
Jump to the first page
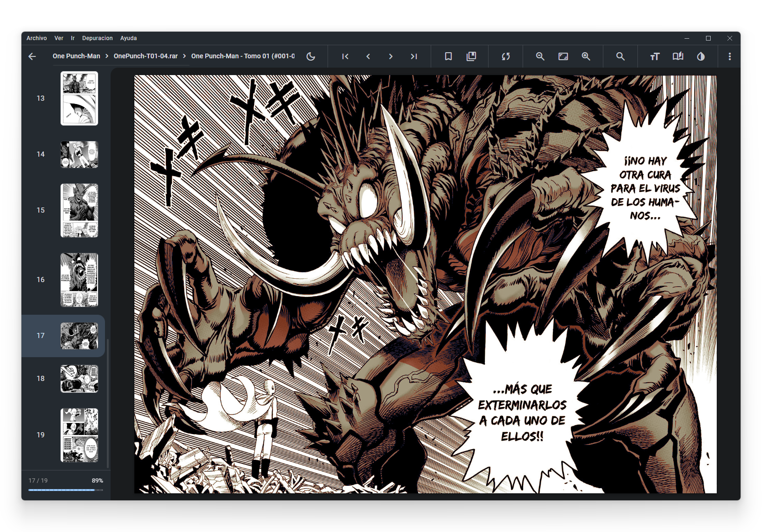(x=345, y=56)
